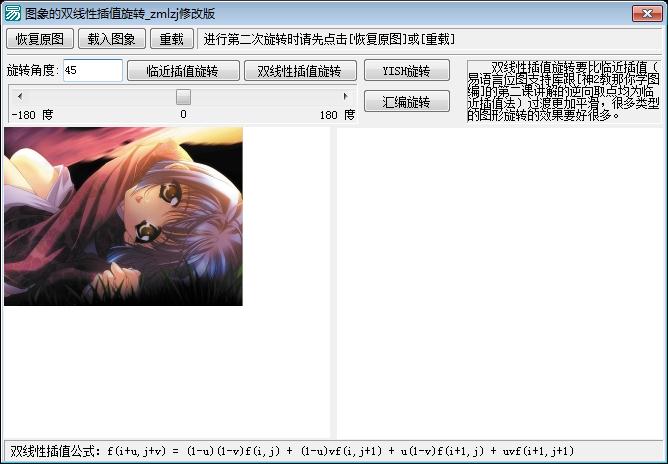Select the rotation angle slider thumb
This screenshot has width=668, height=464.
pos(184,97)
